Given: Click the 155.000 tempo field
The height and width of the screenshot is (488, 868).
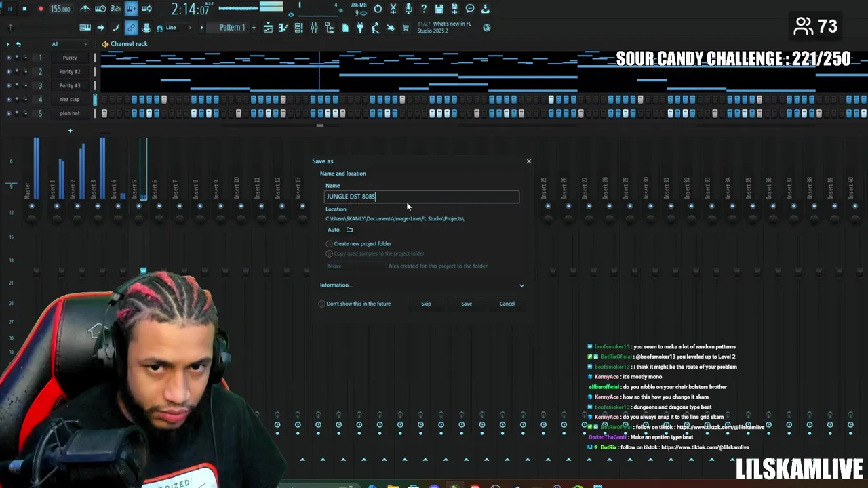Looking at the screenshot, I should (60, 9).
